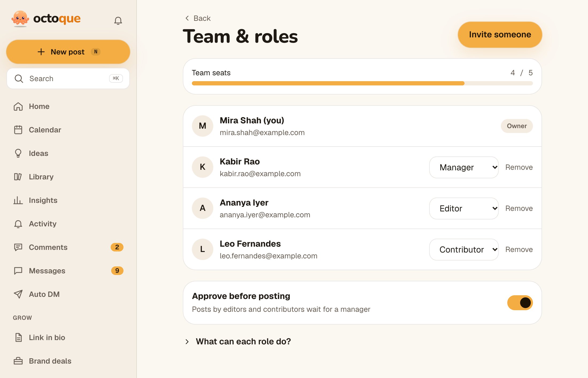This screenshot has height=378, width=588.
Task: Click Leo Fernandes' L avatar
Action: tap(203, 249)
